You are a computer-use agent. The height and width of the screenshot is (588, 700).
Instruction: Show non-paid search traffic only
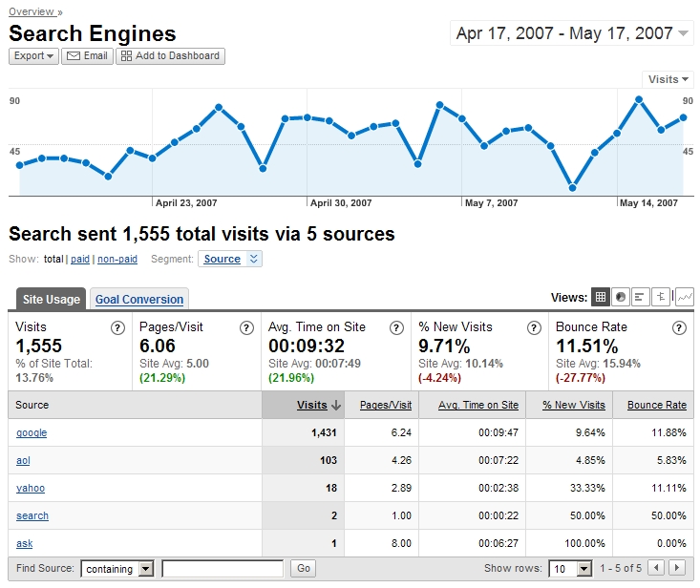click(117, 259)
